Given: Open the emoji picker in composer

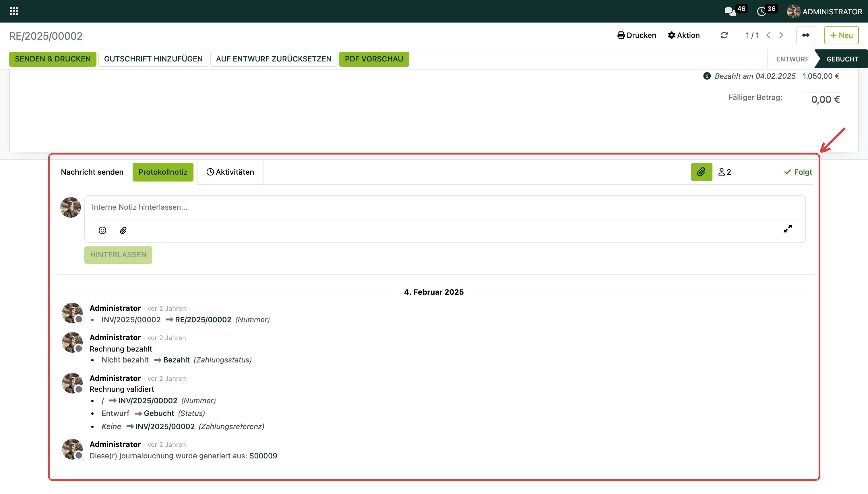Looking at the screenshot, I should (x=102, y=231).
